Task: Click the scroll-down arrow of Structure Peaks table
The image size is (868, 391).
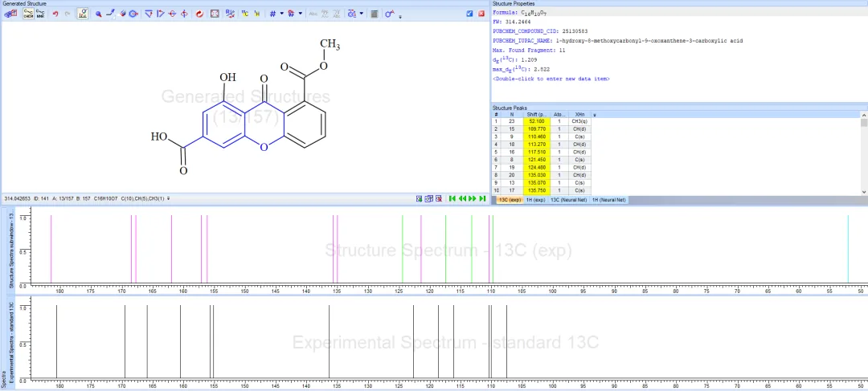Action: (x=864, y=192)
